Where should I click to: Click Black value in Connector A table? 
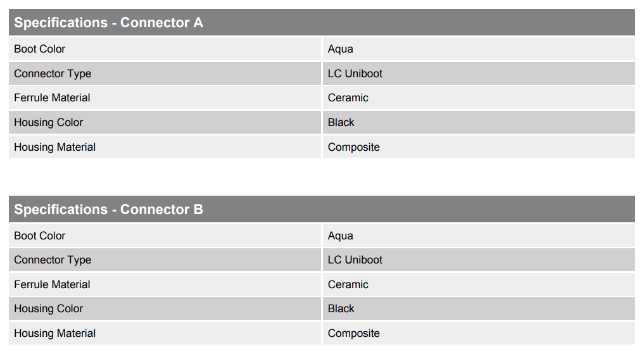coord(341,122)
